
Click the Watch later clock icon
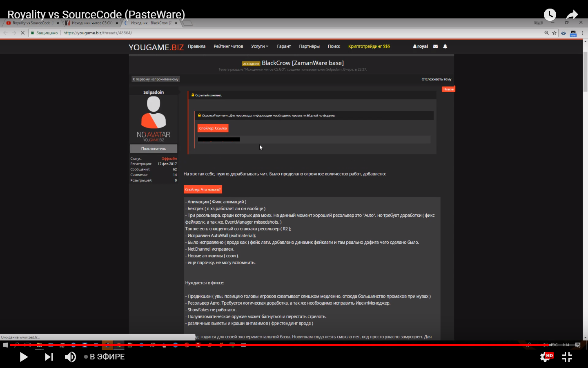[x=550, y=15]
